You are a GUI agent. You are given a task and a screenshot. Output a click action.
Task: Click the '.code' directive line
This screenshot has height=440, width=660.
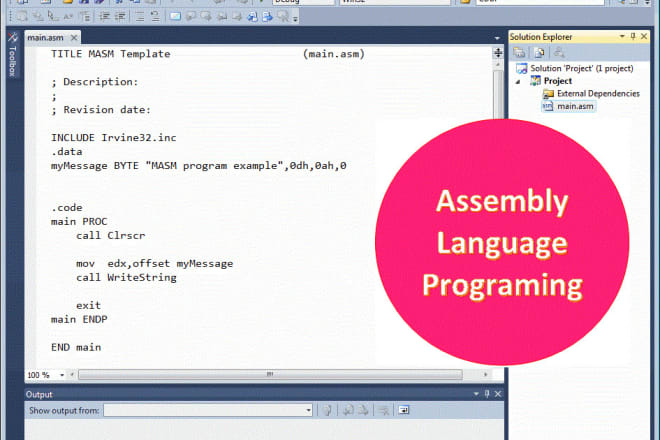click(67, 208)
